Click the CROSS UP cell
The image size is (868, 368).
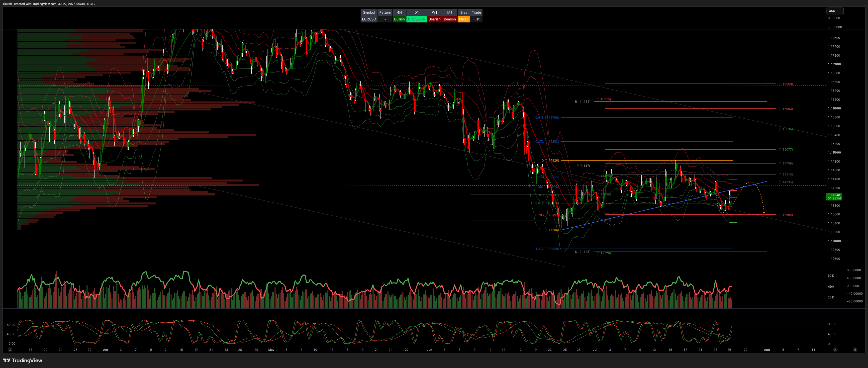[416, 19]
